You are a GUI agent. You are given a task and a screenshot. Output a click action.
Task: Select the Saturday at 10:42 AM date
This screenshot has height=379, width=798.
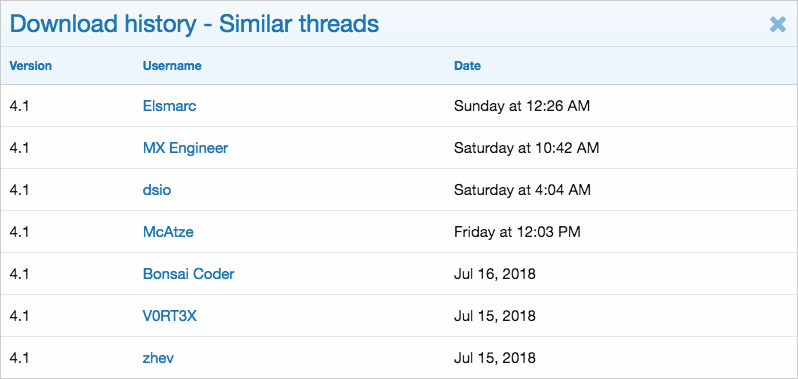(526, 148)
